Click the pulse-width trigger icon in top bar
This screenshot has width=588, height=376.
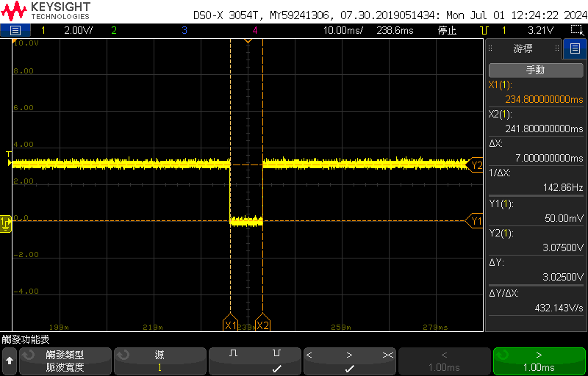tap(484, 31)
